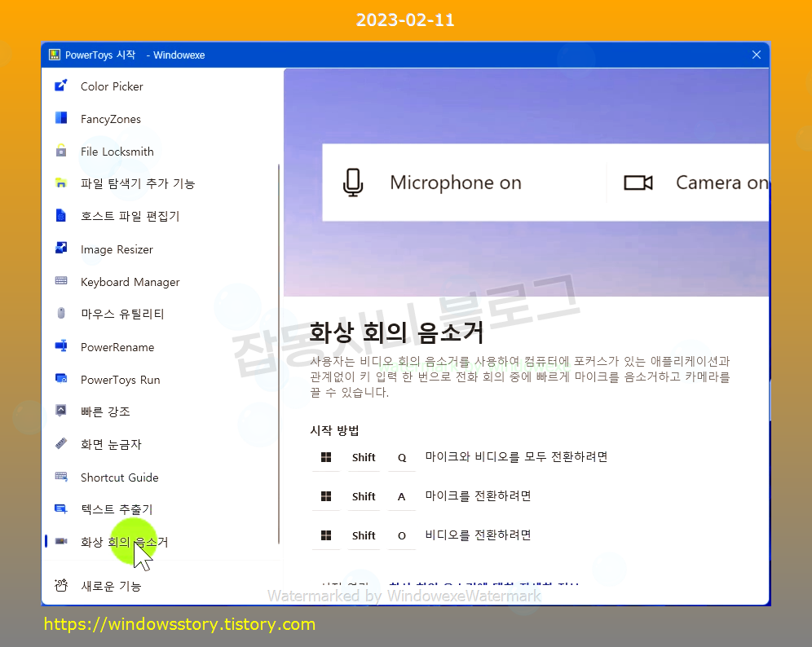Open 빠른 강조 entry
The width and height of the screenshot is (812, 647).
point(161,412)
